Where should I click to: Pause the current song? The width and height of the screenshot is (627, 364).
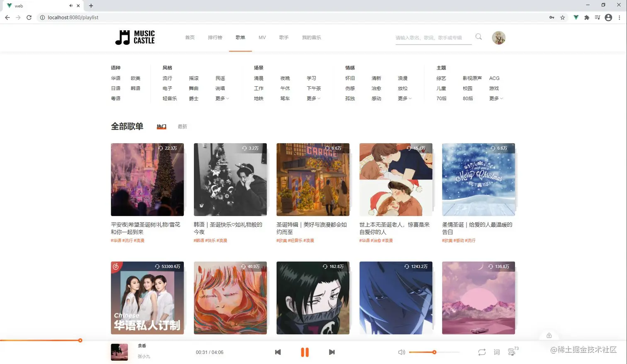click(x=305, y=352)
